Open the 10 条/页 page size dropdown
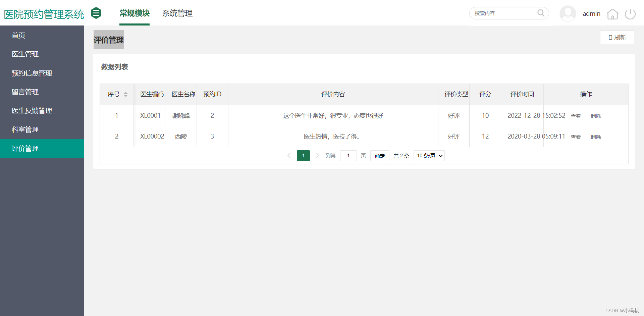Screen dimensions: 644x316 coord(429,156)
